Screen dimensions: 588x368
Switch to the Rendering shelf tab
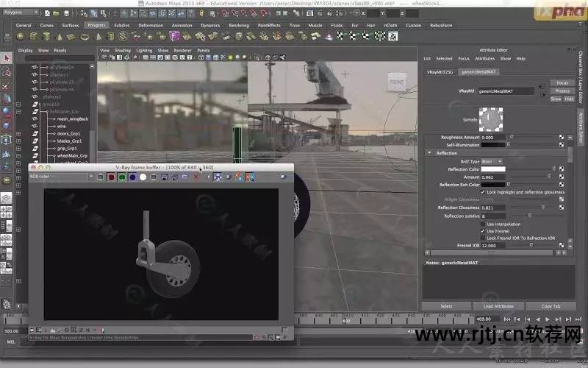(238, 25)
